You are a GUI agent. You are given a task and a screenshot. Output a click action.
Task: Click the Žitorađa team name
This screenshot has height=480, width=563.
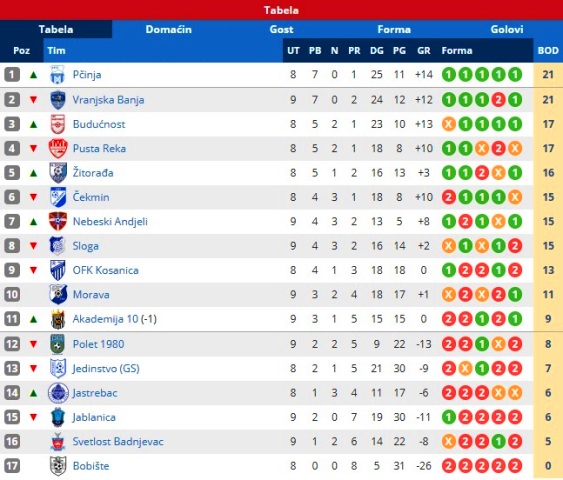tap(93, 173)
